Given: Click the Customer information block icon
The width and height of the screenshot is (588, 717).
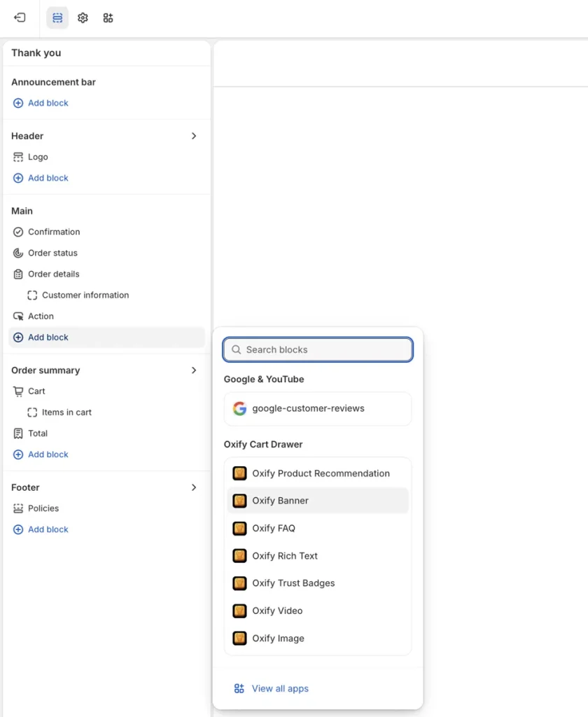Looking at the screenshot, I should pos(32,295).
